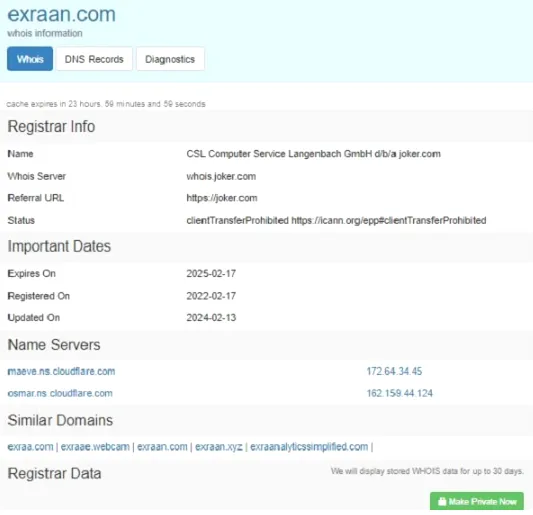Open similar domain exraan.xyz
533x515 pixels.
[x=219, y=446]
